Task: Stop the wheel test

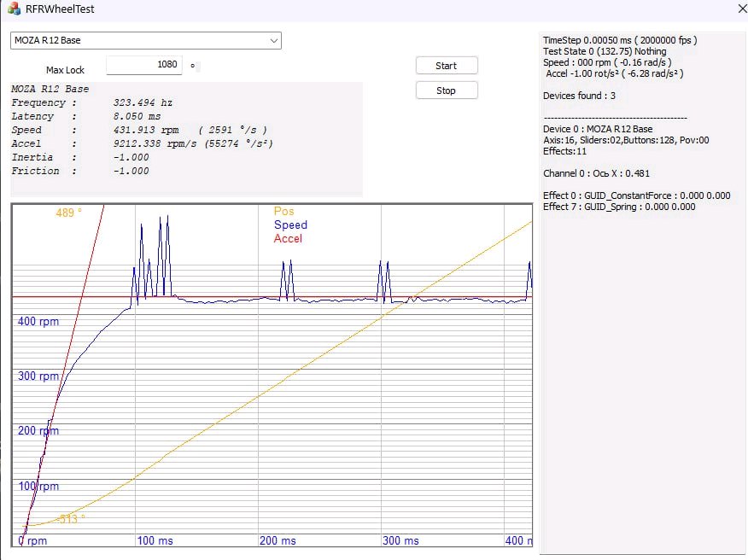Action: 447,90
